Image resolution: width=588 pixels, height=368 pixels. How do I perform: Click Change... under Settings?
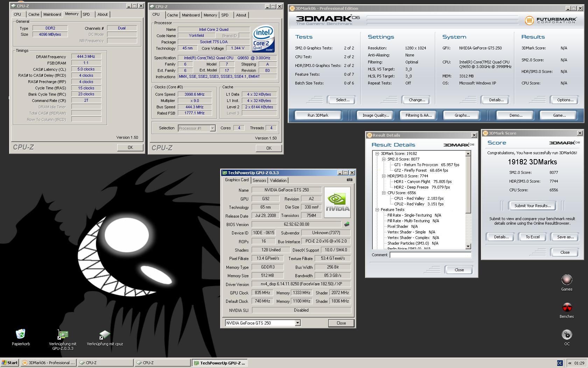[417, 100]
